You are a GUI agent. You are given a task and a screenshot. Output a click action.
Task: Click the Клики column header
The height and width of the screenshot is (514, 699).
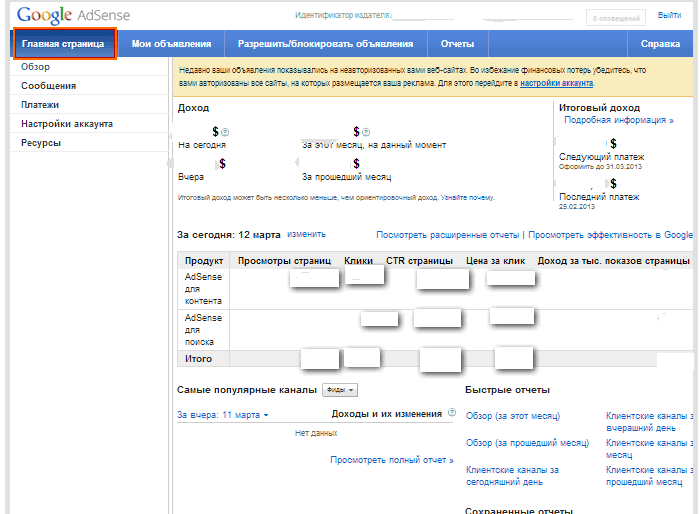click(358, 261)
